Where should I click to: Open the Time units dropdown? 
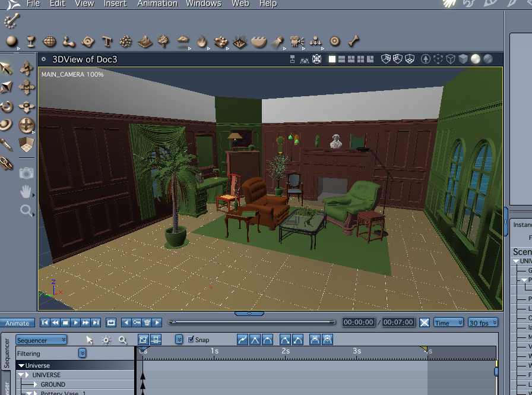tap(448, 323)
